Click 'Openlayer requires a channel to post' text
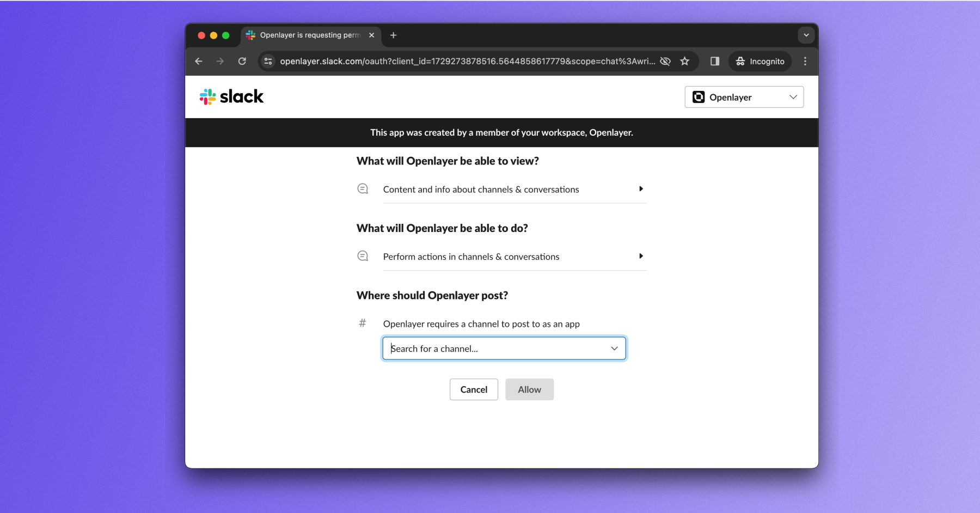Image resolution: width=980 pixels, height=513 pixels. [x=481, y=324]
